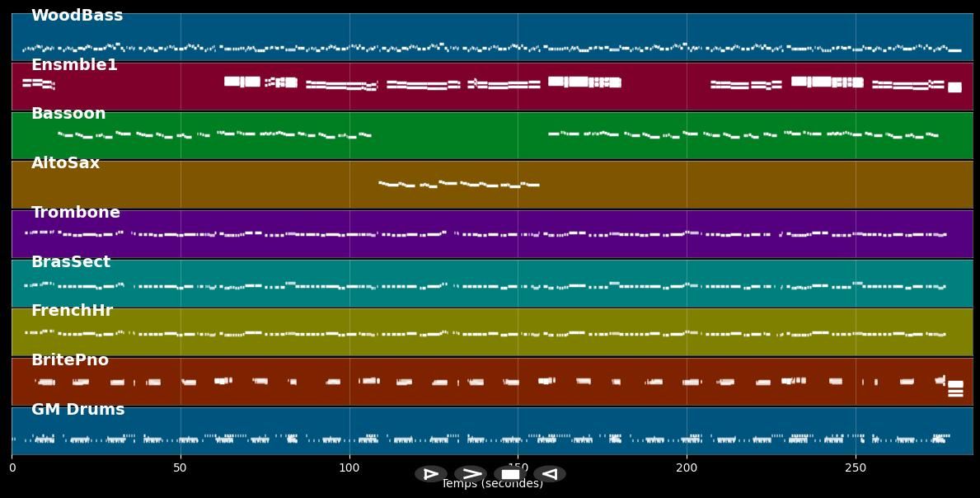Select the AltoSax track label
The image size is (980, 498).
[65, 163]
